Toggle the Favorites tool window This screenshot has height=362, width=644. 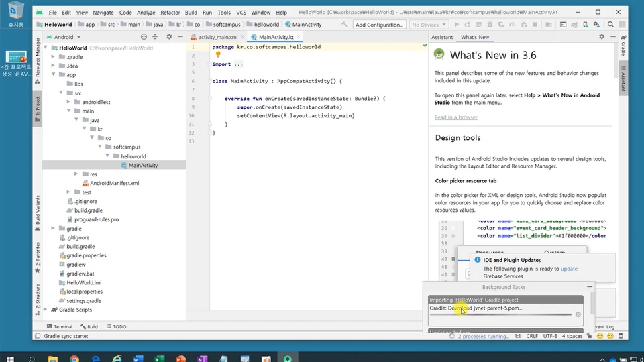click(38, 257)
